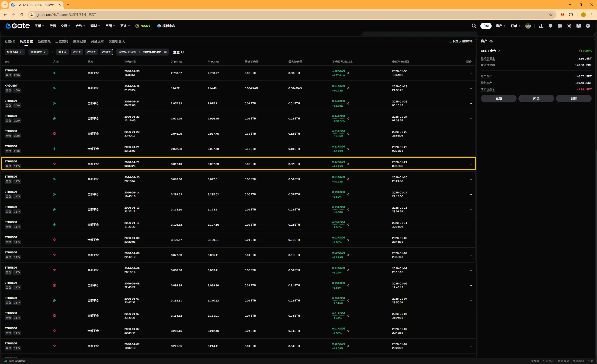Open the 全部盈亏 profit filter dropdown
Screen dimensions: 597x364
38,52
